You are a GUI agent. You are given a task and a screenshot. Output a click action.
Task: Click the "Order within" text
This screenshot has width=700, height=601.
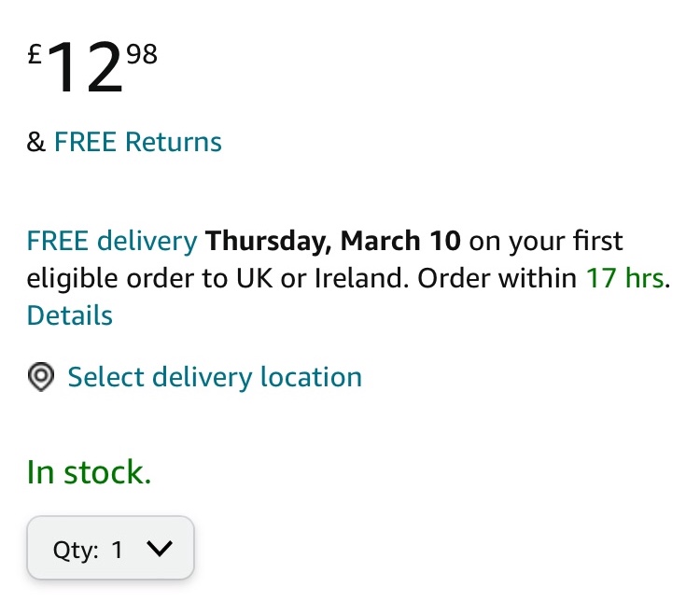tap(497, 278)
